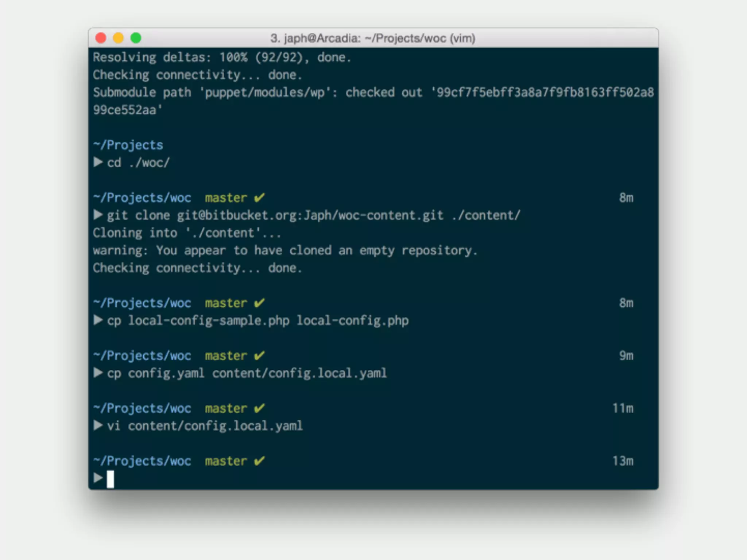Click the prompt arrow before 'cd ./woc/'
This screenshot has width=747, height=560.
[x=98, y=162]
